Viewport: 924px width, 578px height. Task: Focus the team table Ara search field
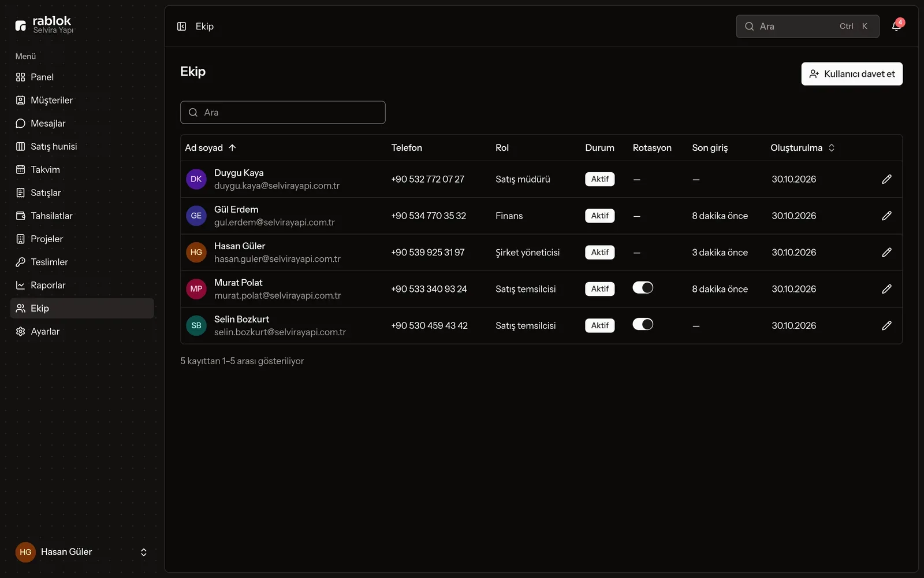(x=283, y=112)
